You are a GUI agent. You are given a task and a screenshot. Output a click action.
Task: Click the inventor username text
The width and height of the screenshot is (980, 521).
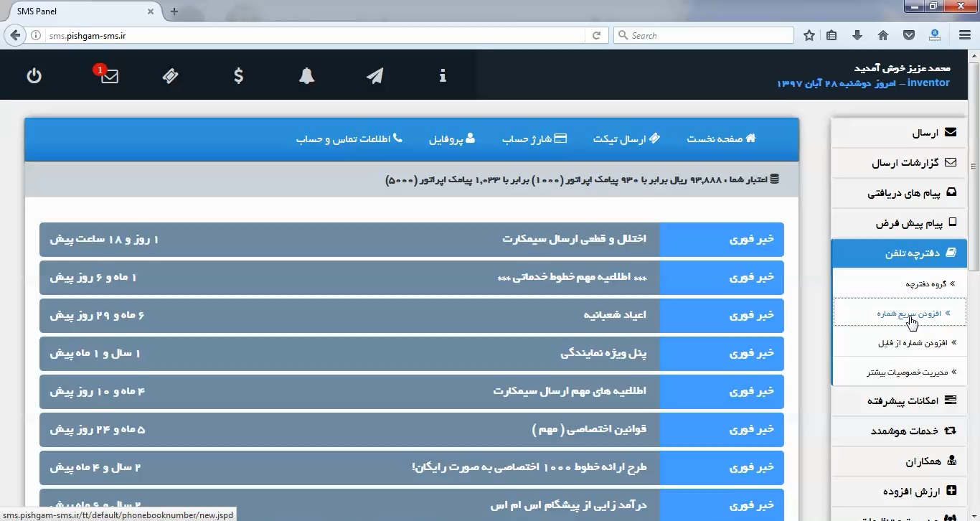point(928,83)
